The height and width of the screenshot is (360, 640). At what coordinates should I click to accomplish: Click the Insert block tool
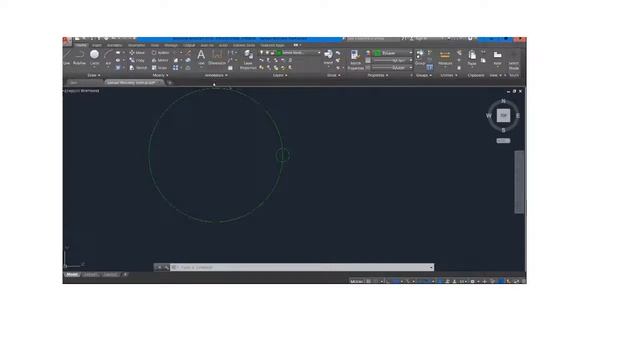pyautogui.click(x=329, y=57)
